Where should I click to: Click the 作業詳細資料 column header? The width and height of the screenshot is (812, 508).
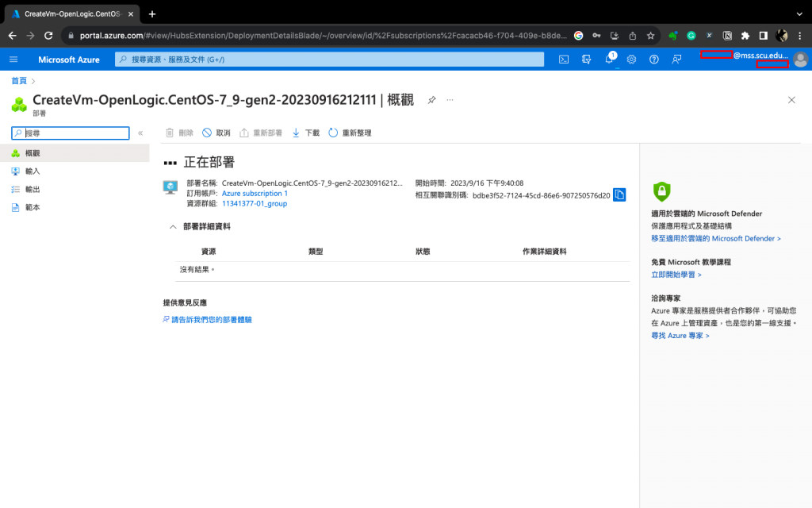tap(544, 252)
